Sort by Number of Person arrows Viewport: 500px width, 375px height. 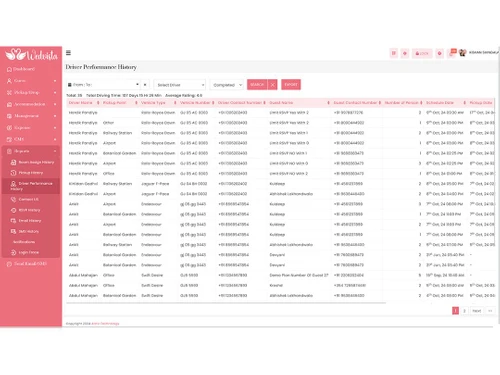tap(421, 103)
